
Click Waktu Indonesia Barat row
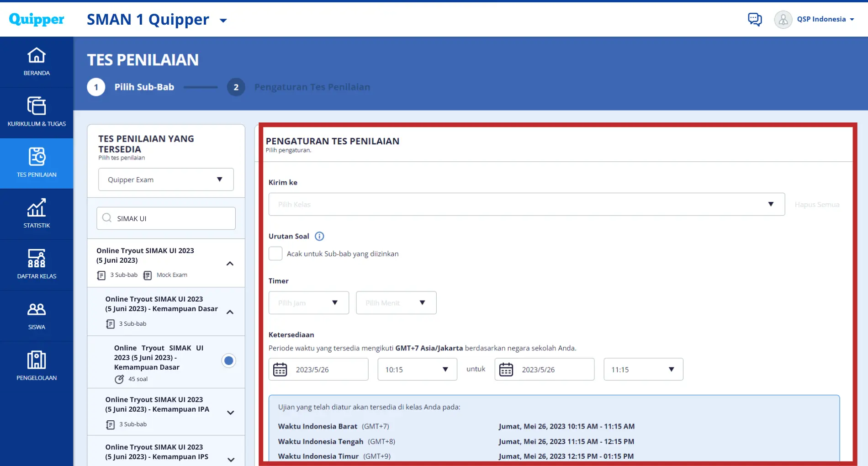pyautogui.click(x=456, y=426)
